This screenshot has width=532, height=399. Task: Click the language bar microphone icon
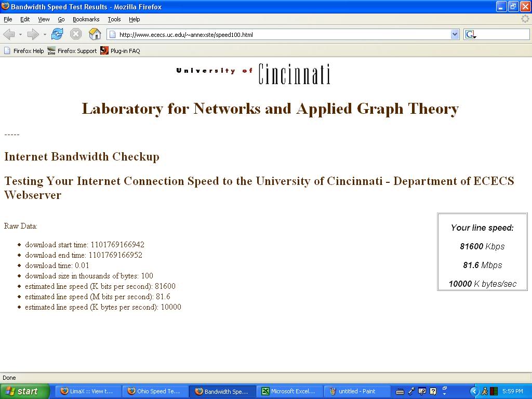[x=411, y=391]
